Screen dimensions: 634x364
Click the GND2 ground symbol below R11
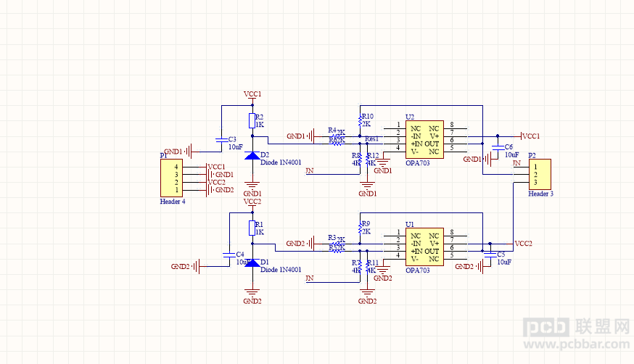click(368, 293)
